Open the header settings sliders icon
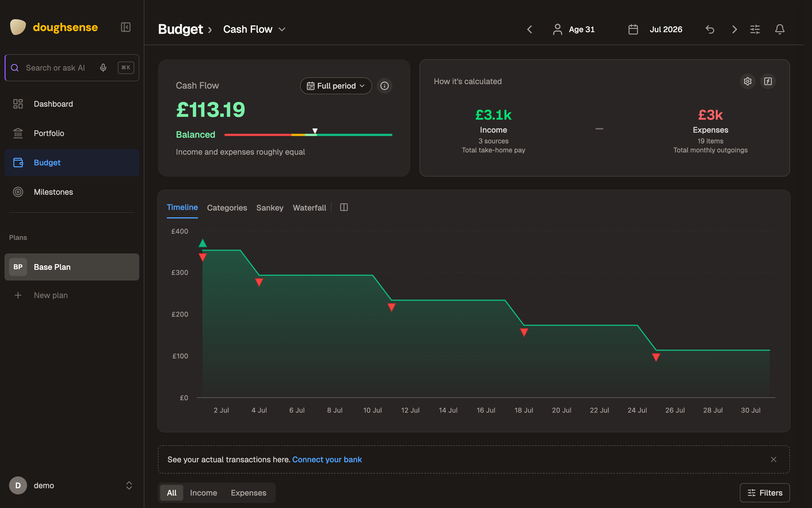This screenshot has height=508, width=812. [755, 29]
